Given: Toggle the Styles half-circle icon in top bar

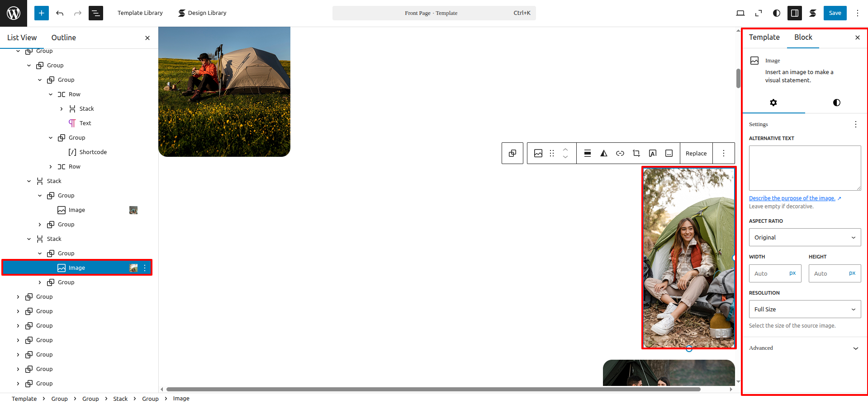Looking at the screenshot, I should coord(776,13).
